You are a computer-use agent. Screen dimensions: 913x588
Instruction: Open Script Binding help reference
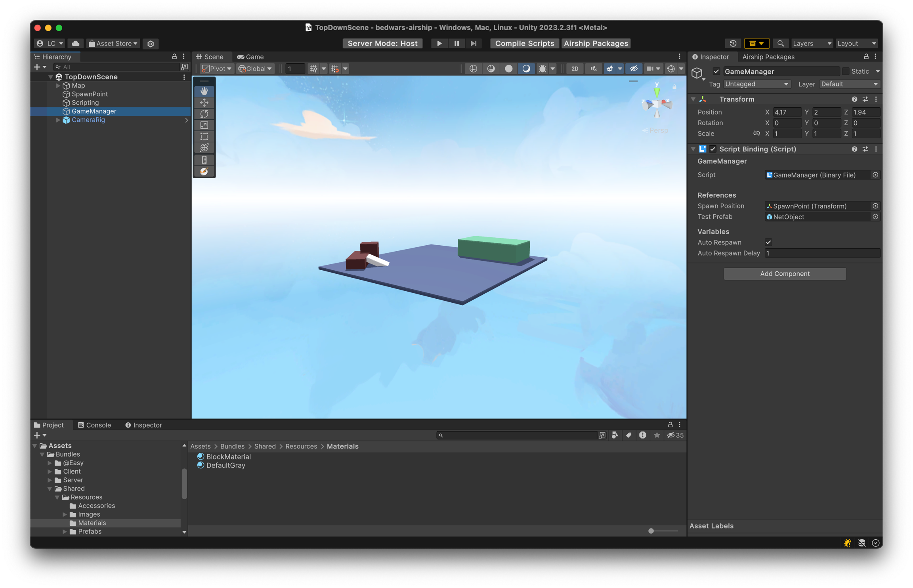[854, 149]
